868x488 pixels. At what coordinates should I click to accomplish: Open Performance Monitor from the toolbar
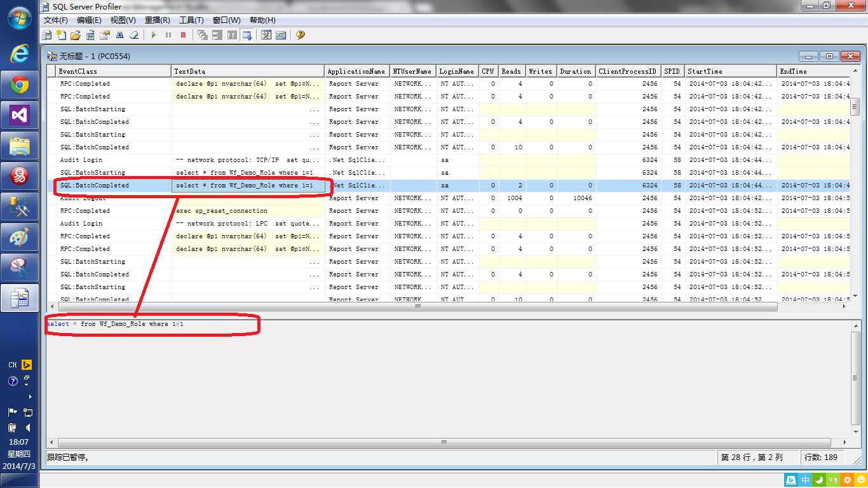coord(281,35)
